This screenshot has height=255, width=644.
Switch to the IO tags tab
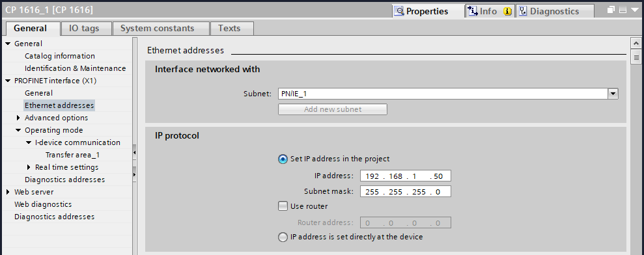tap(84, 29)
